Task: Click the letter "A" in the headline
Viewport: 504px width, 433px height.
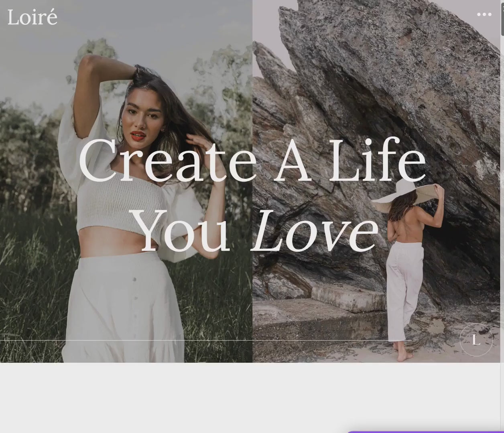Action: 293,160
